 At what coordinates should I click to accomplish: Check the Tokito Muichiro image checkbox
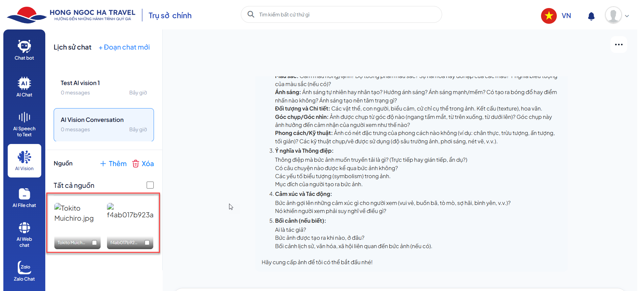[95, 243]
